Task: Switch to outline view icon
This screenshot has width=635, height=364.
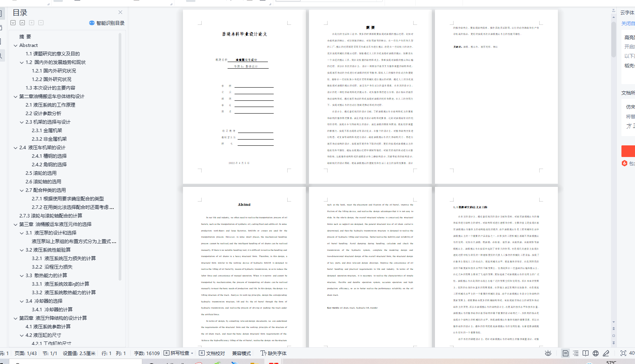Action: pos(576,353)
